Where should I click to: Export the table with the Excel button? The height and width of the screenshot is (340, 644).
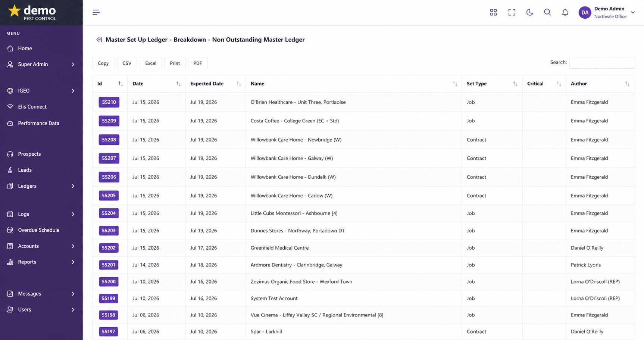pyautogui.click(x=151, y=63)
